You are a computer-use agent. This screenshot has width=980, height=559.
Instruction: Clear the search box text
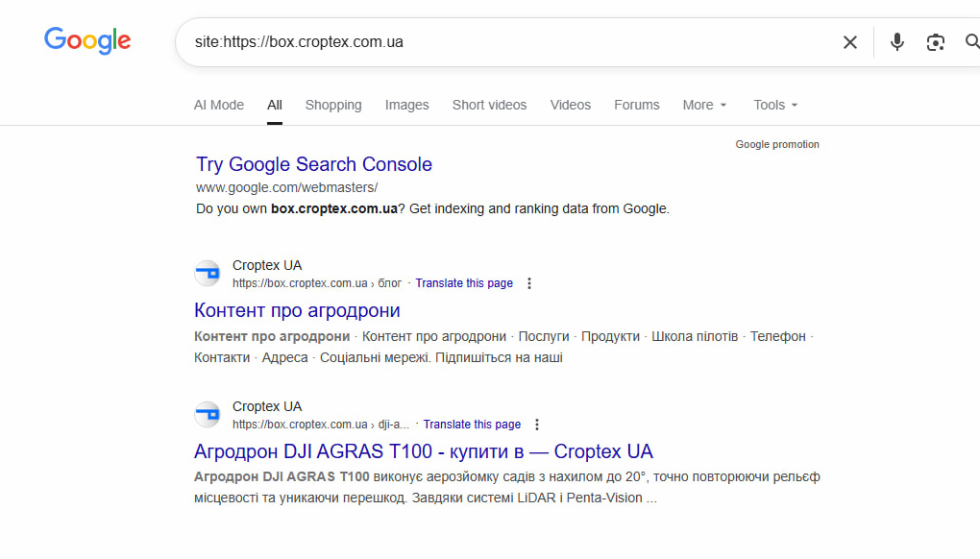tap(849, 42)
